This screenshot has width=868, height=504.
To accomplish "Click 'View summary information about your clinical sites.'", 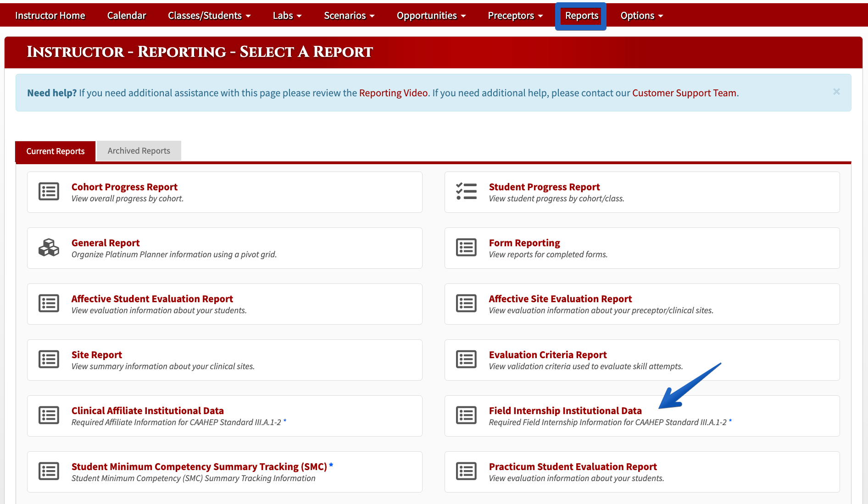I will click(163, 366).
